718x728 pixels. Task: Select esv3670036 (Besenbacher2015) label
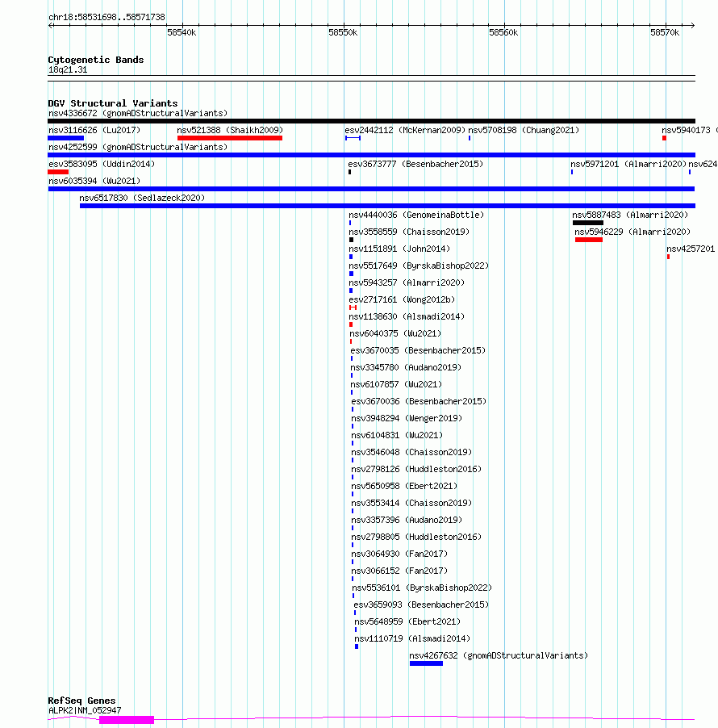419,401
